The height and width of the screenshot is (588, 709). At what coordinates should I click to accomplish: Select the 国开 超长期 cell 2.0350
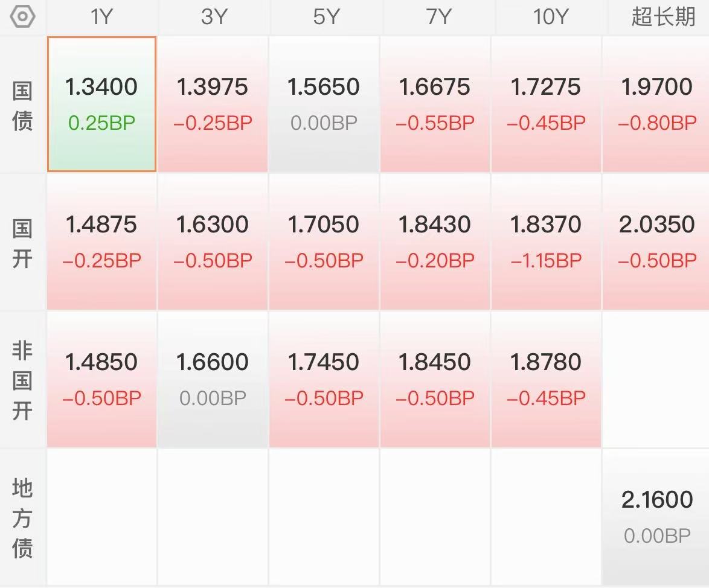tap(656, 242)
